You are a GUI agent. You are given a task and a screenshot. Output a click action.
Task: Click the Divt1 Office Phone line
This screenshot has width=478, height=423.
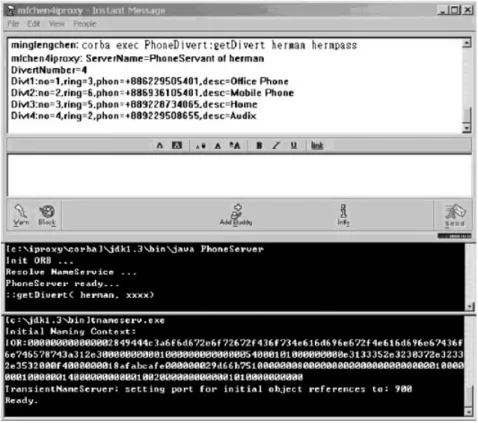click(x=150, y=81)
